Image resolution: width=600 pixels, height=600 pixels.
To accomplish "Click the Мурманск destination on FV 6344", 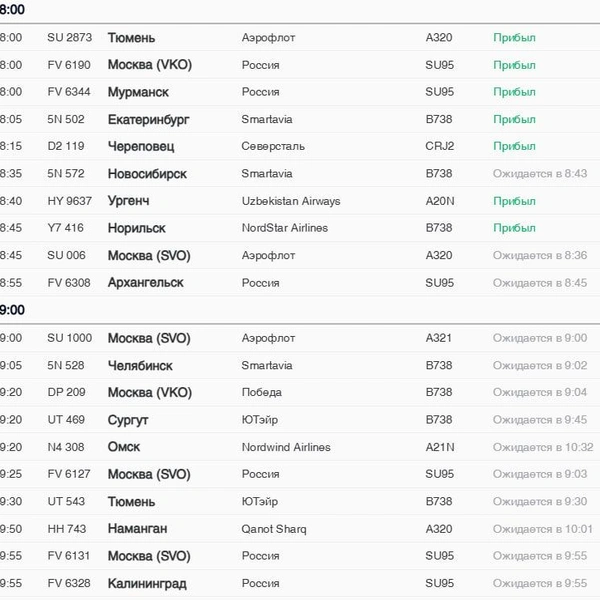I will tap(138, 92).
